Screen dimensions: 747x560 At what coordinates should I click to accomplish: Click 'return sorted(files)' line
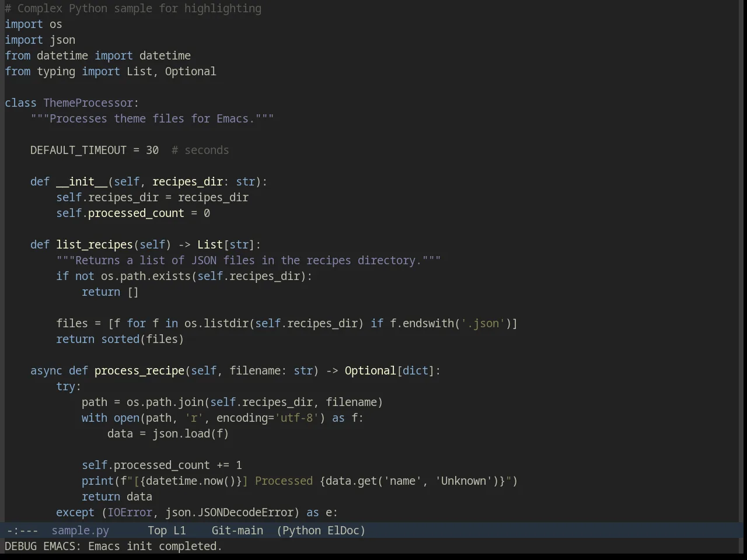pos(120,339)
